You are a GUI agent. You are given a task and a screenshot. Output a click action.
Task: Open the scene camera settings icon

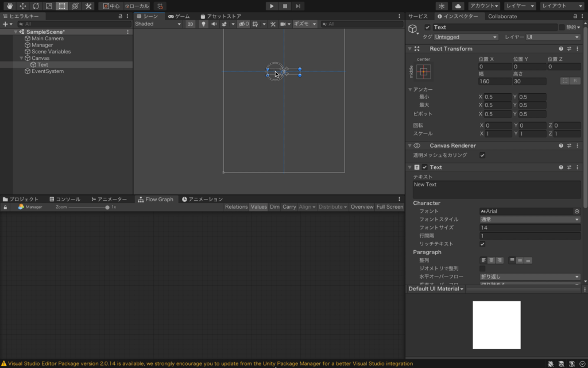(284, 24)
